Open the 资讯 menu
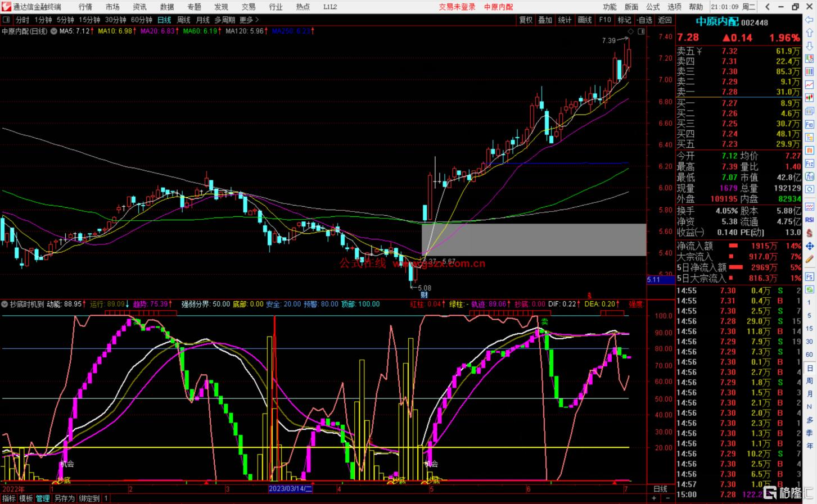 coord(139,7)
